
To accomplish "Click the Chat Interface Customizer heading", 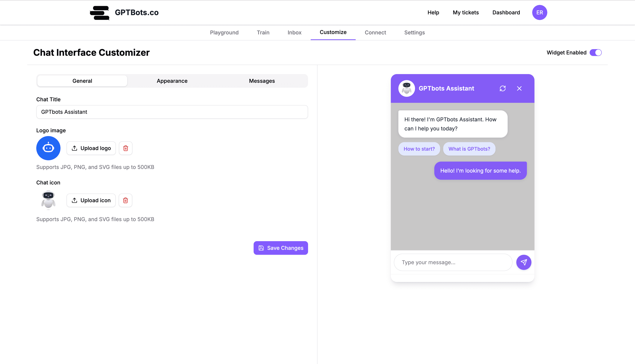I will 91,53.
